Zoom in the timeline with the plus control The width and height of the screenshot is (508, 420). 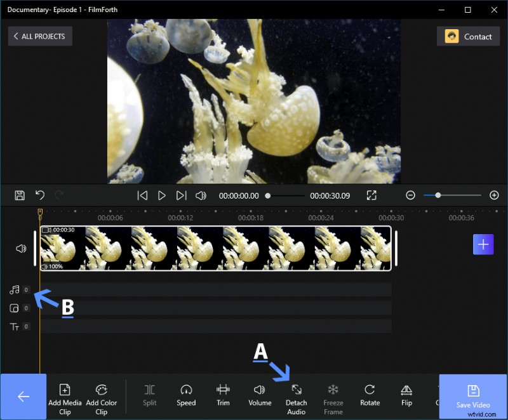pos(494,195)
